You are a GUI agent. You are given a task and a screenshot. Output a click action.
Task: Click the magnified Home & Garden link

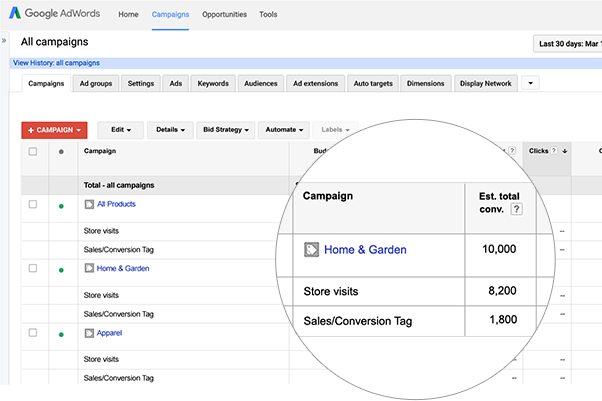(x=365, y=250)
